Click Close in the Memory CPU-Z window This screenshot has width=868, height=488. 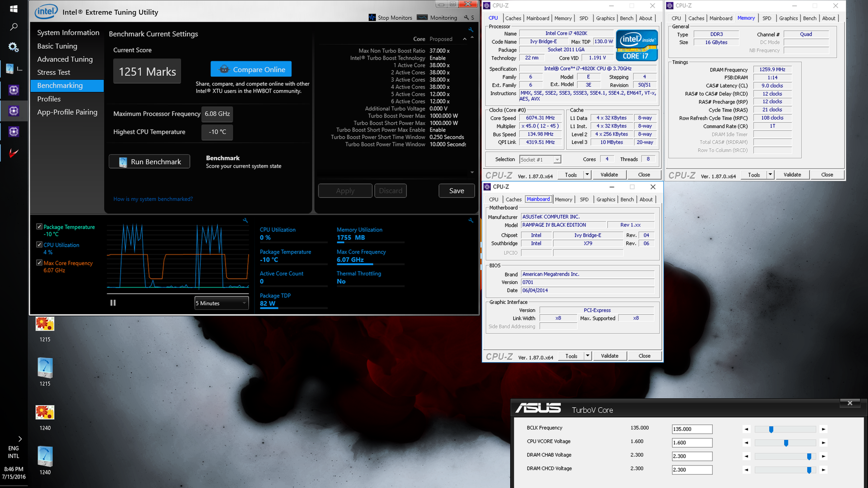tap(827, 174)
